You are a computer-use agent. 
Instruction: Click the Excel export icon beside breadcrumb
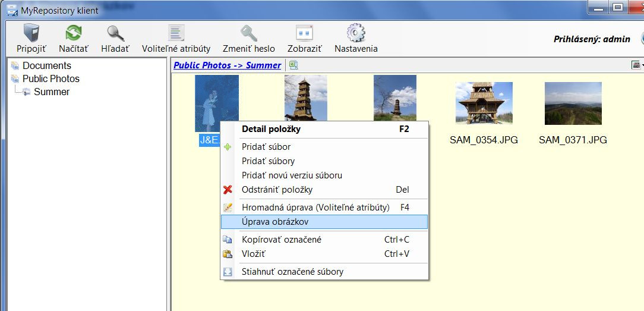[293, 65]
